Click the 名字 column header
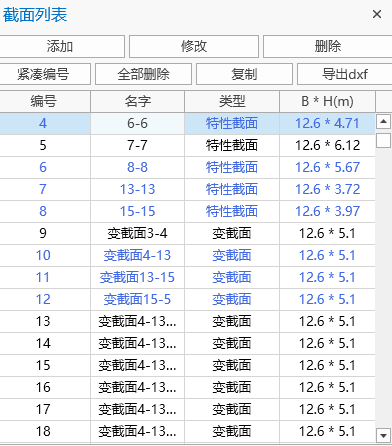 click(x=137, y=101)
